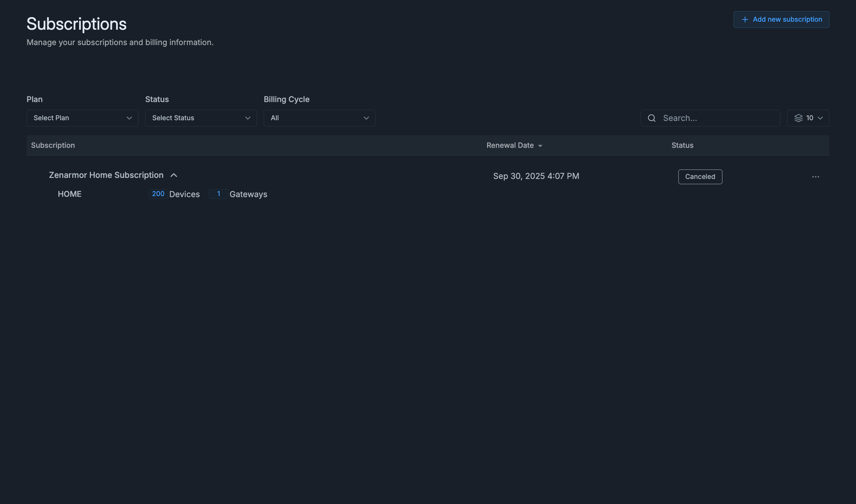
Task: Click the plus icon on Add new subscription
Action: coord(744,19)
